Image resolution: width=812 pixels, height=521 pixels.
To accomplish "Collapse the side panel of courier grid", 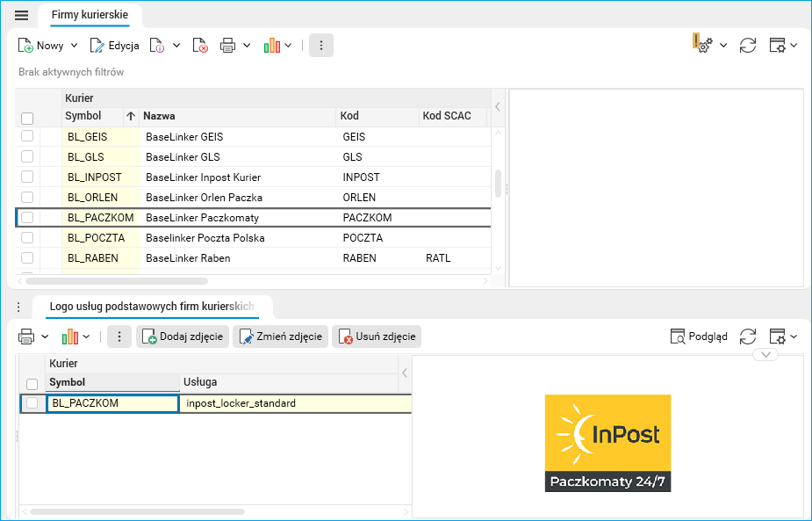I will [x=498, y=107].
